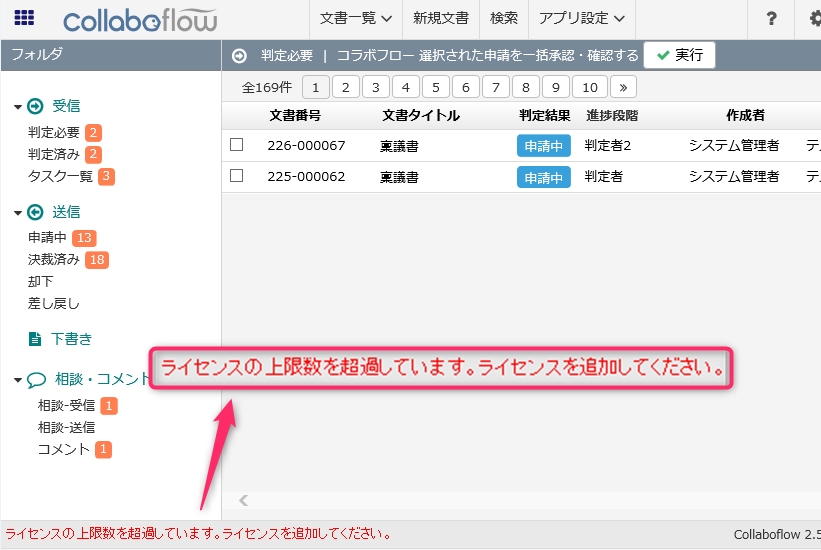Open the settings gear icon
Image resolution: width=821 pixels, height=550 pixels.
pos(815,19)
